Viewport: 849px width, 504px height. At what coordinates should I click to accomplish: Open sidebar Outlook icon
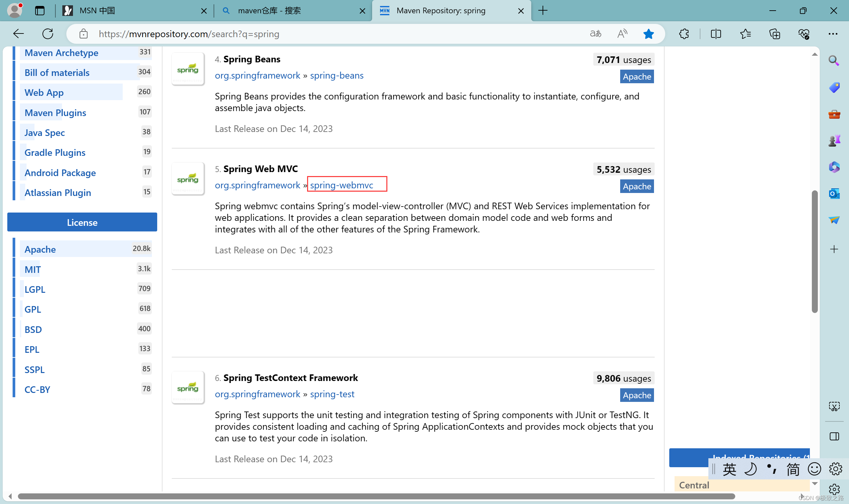[834, 194]
